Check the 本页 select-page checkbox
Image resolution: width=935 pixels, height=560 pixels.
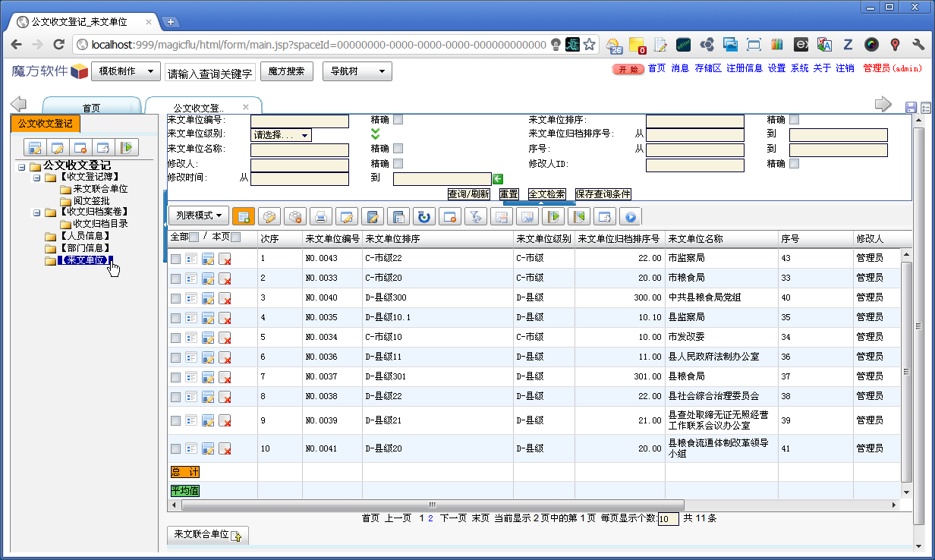pos(235,238)
